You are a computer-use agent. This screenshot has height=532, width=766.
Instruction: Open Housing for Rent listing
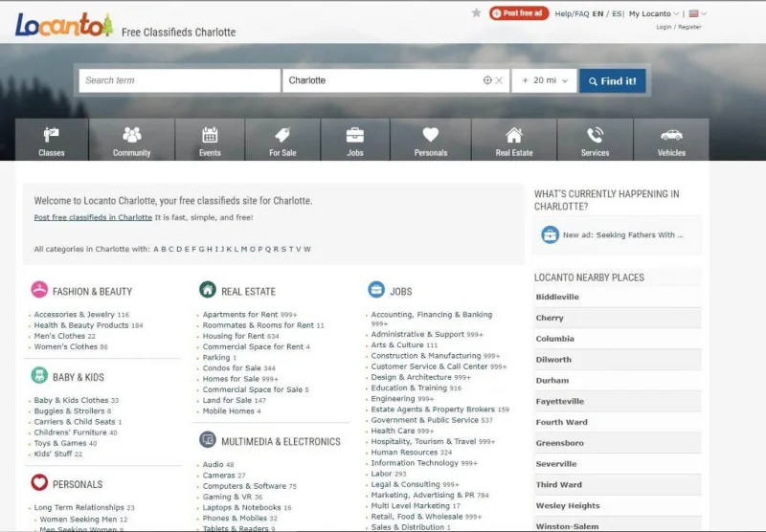coord(234,336)
